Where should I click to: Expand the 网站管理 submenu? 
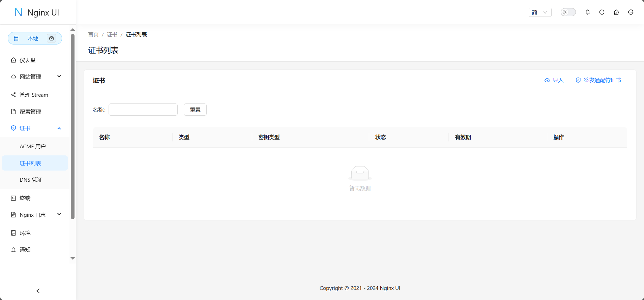pos(35,77)
